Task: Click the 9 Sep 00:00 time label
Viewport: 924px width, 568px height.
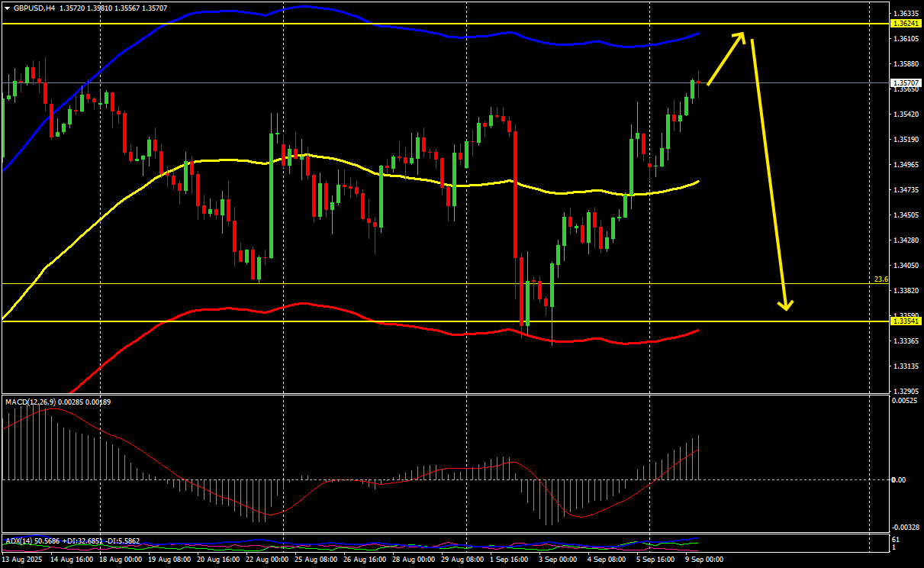Action: (x=704, y=560)
